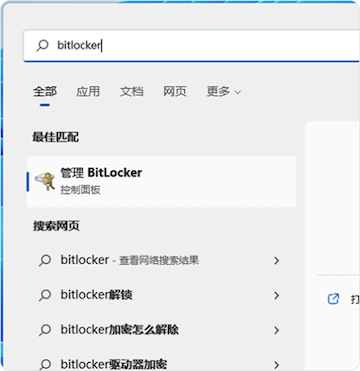Click magnifier icon beside bitlocker驱动器加密
Screen dimensions: 360x371
[x=45, y=364]
